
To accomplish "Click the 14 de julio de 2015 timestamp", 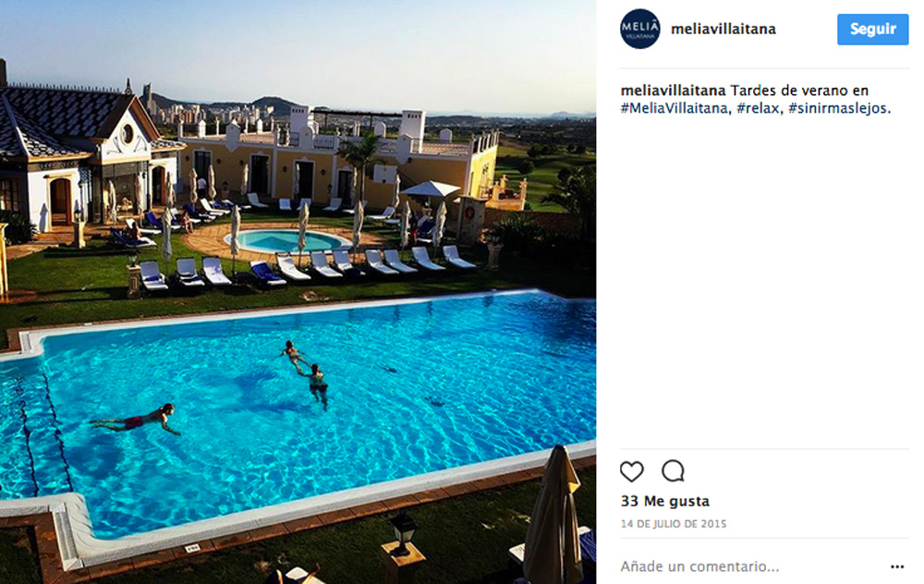I will click(674, 524).
